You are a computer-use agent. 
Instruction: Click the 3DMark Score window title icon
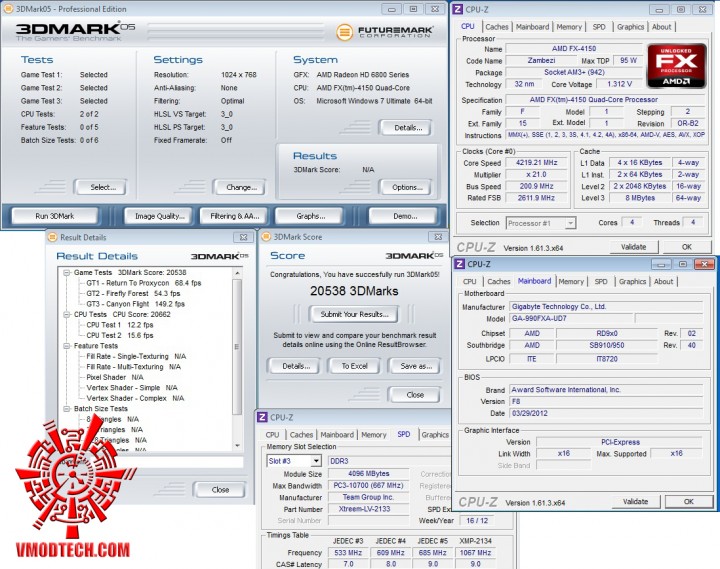pyautogui.click(x=266, y=237)
